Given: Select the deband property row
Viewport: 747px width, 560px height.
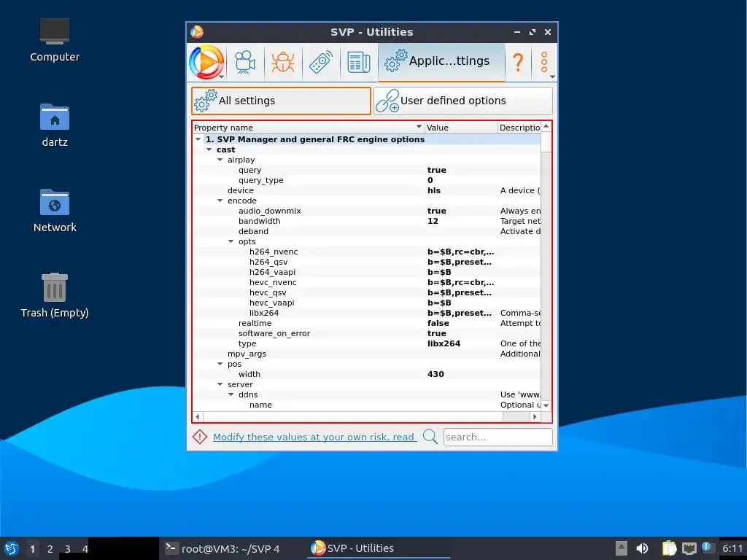Looking at the screenshot, I should (366, 231).
